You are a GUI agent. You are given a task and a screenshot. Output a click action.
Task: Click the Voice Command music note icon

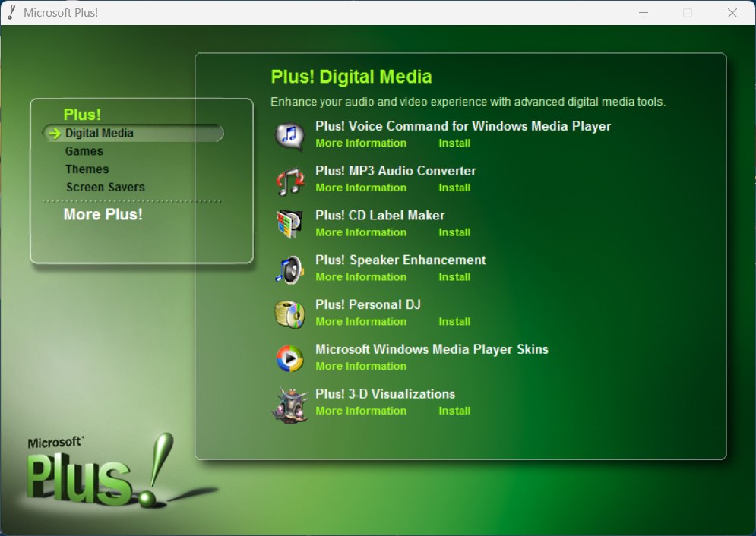pyautogui.click(x=289, y=135)
